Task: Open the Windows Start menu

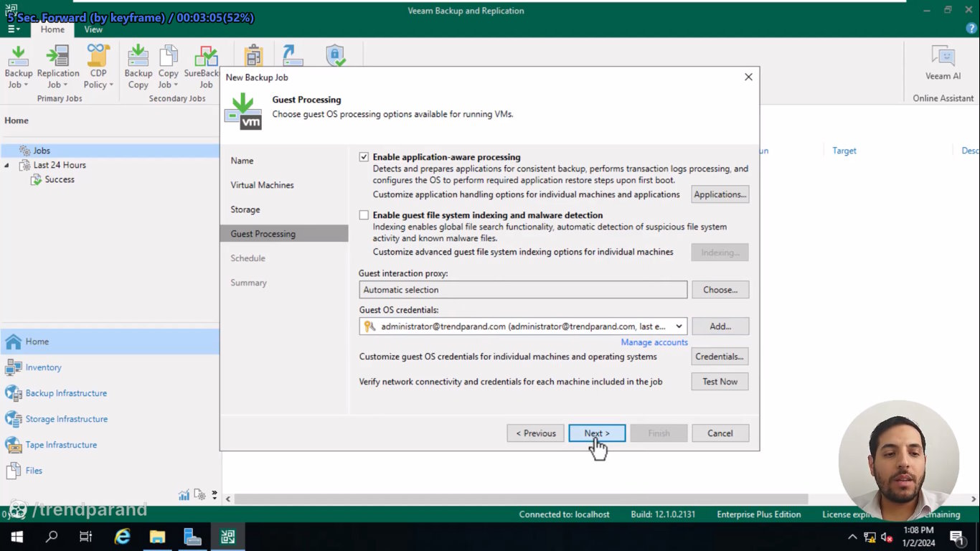Action: pyautogui.click(x=17, y=537)
